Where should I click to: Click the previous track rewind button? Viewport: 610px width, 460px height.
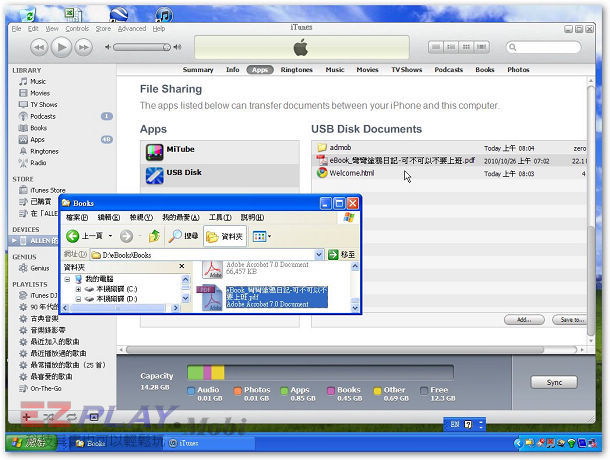39,47
